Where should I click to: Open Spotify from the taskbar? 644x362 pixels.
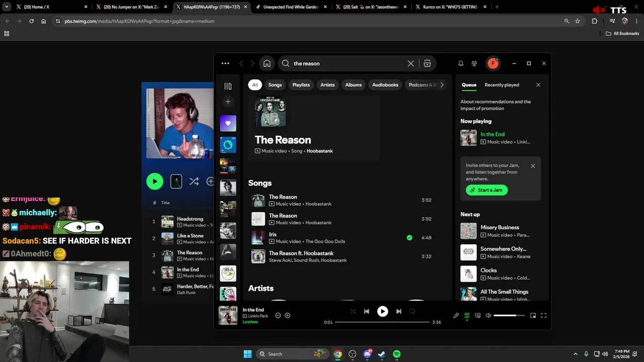coord(396,354)
